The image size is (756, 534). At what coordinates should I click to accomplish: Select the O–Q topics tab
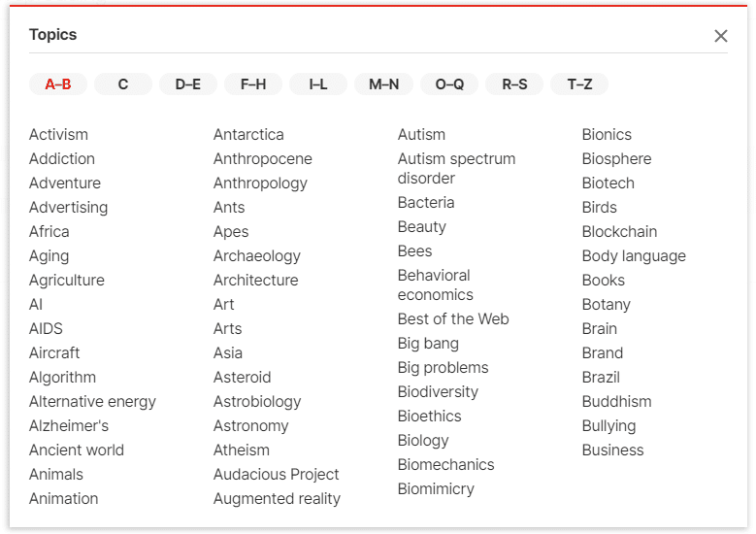tap(449, 84)
